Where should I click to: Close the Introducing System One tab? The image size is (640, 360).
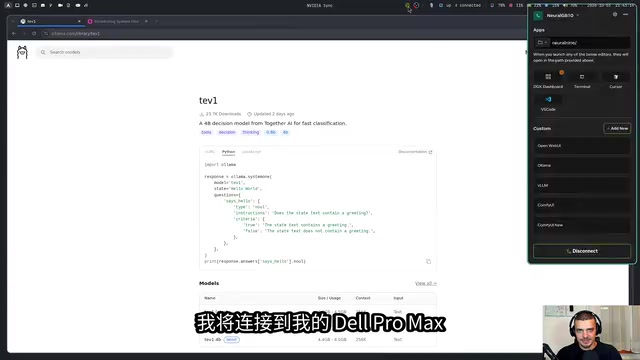coord(146,21)
